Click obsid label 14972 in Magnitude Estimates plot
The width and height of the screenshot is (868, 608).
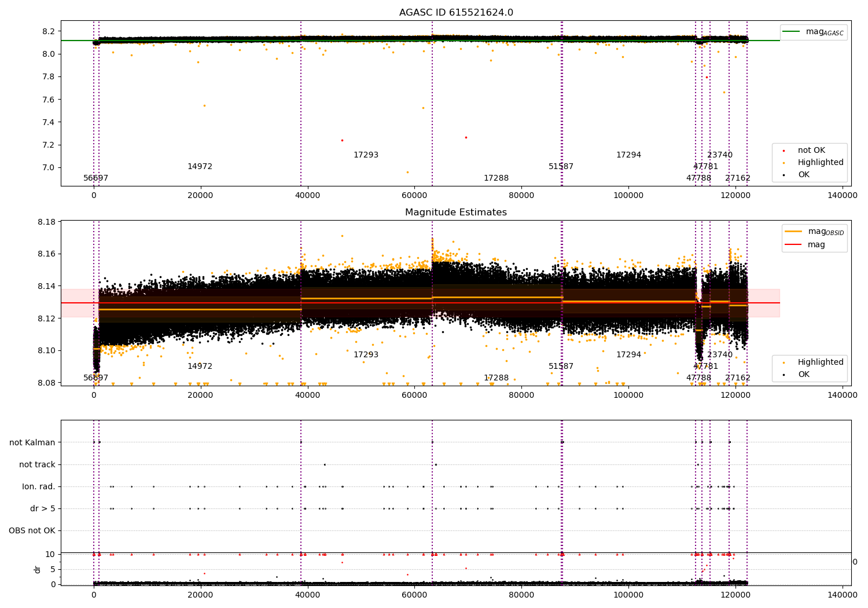click(200, 367)
